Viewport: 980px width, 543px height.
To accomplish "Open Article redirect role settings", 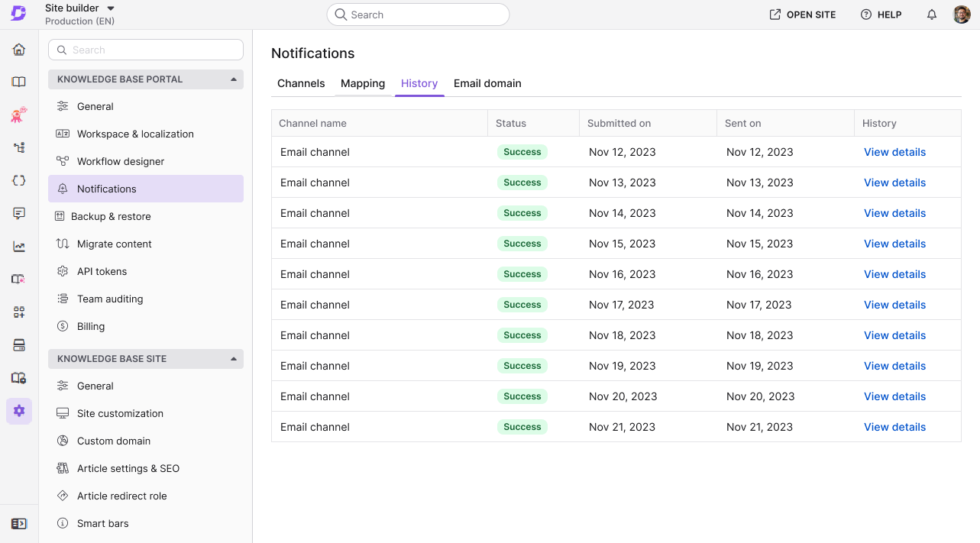I will pos(146,496).
